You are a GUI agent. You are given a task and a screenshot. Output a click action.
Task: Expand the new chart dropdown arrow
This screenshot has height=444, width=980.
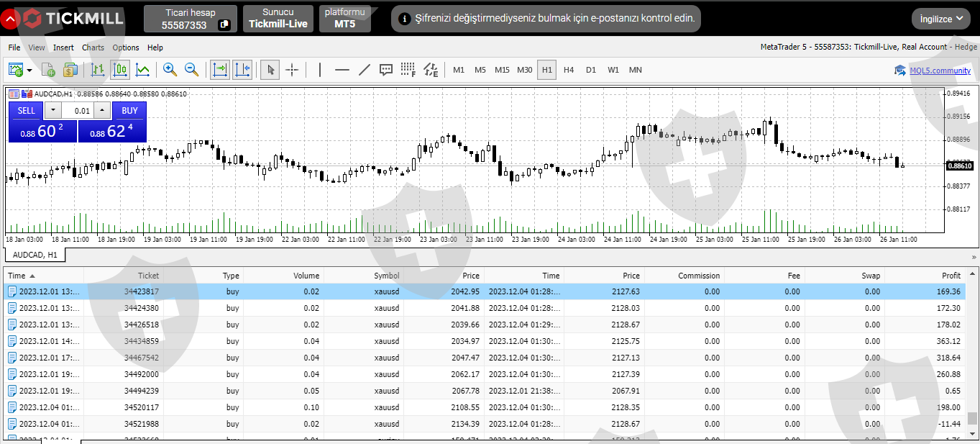29,71
